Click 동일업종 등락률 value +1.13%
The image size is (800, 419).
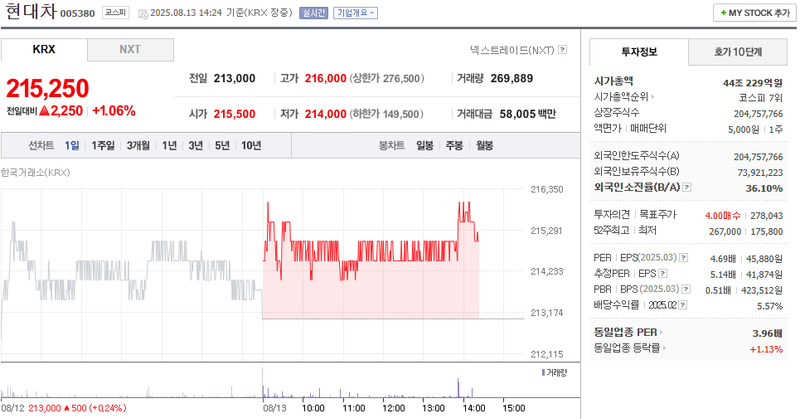(766, 349)
